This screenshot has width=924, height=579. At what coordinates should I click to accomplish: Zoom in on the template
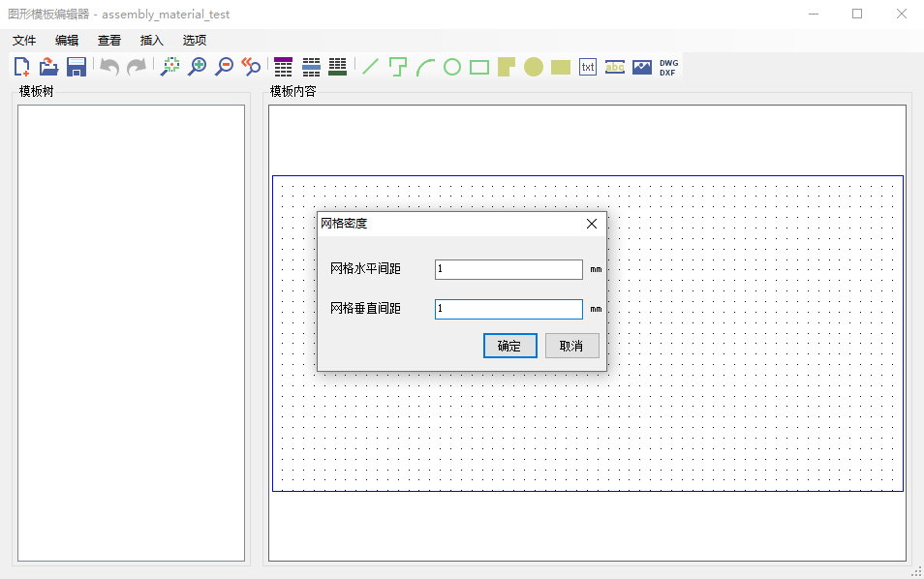pyautogui.click(x=198, y=67)
